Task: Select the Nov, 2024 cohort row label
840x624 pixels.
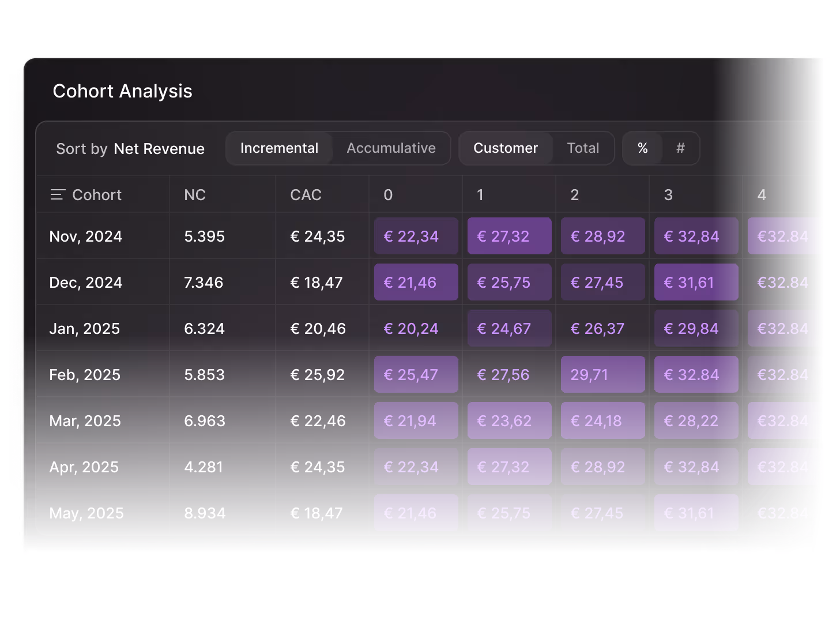Action: (x=85, y=236)
